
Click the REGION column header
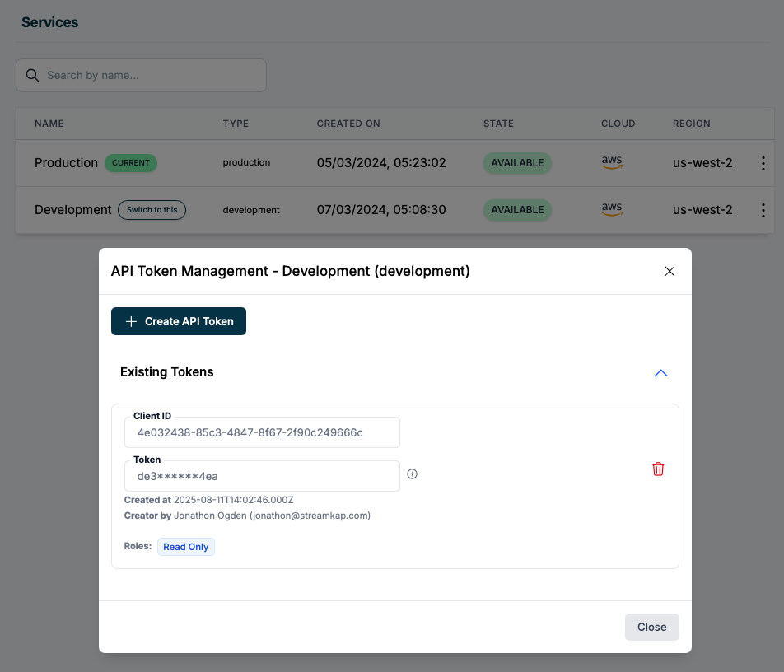point(692,124)
